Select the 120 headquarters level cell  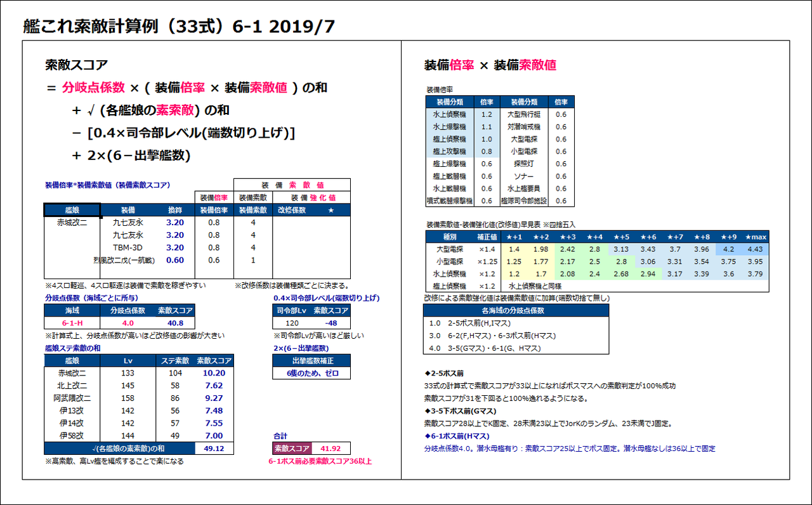[292, 322]
